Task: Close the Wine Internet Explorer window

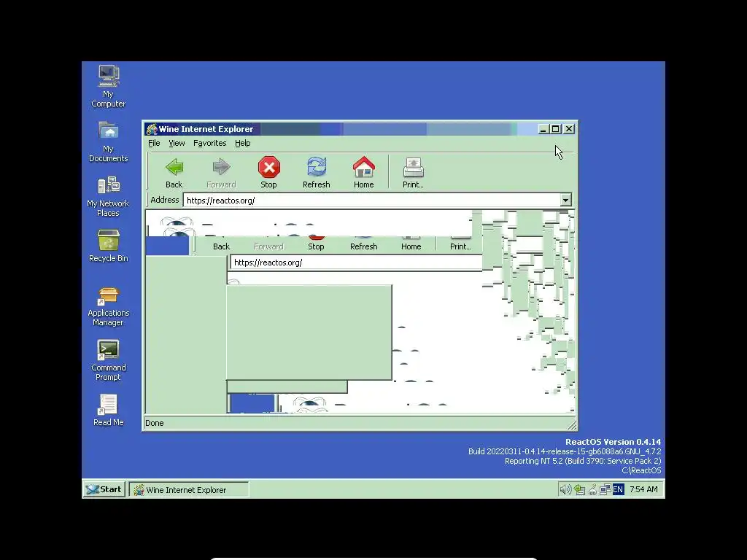Action: [569, 129]
